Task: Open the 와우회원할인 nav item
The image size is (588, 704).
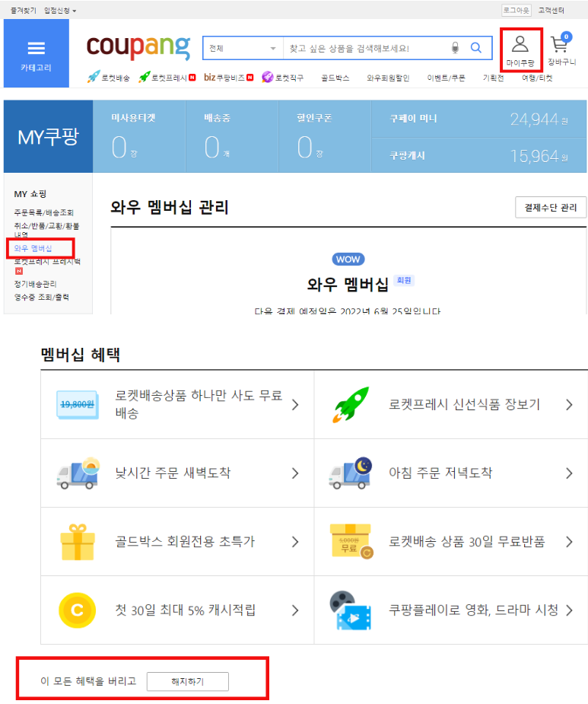Action: tap(388, 78)
